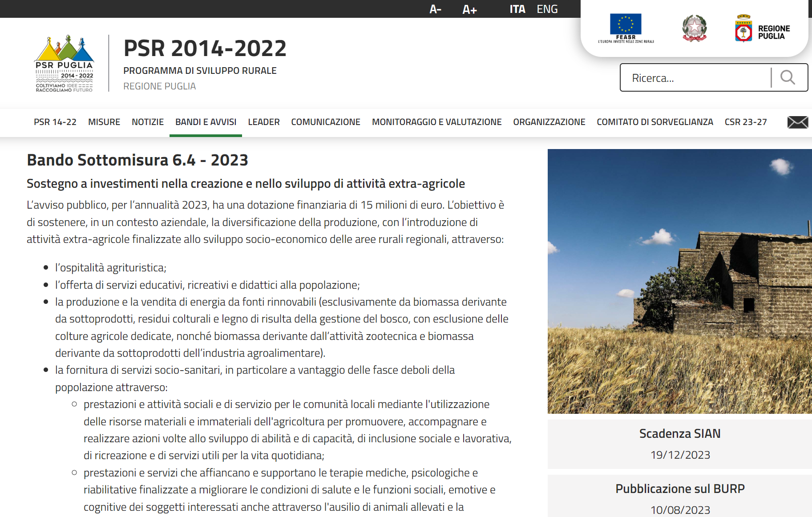Open the envelope contact icon
Image resolution: width=812 pixels, height=517 pixels.
pyautogui.click(x=798, y=122)
